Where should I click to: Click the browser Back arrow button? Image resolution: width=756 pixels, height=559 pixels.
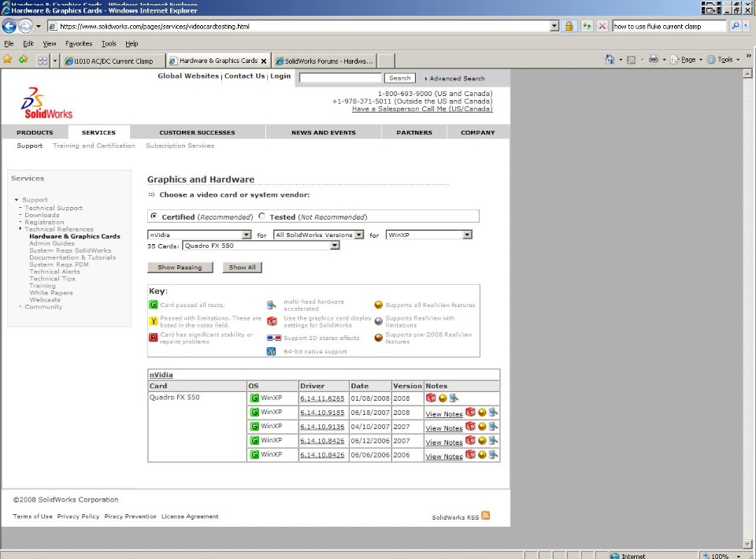coord(9,26)
